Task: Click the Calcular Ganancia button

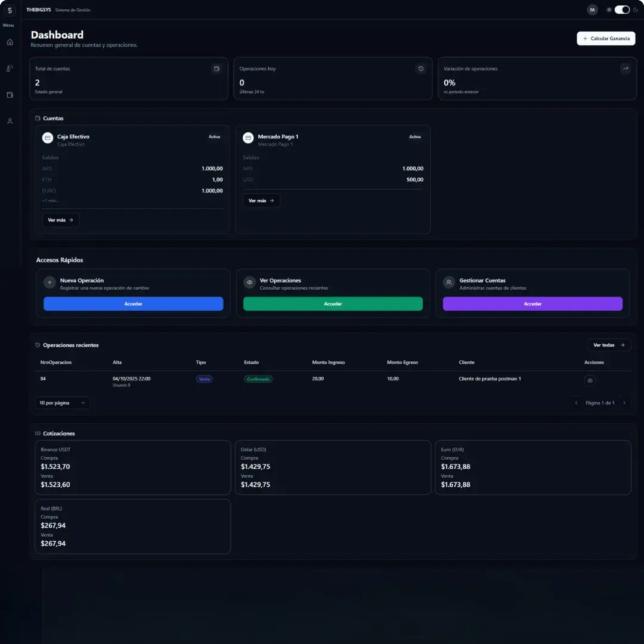Action: click(x=606, y=38)
